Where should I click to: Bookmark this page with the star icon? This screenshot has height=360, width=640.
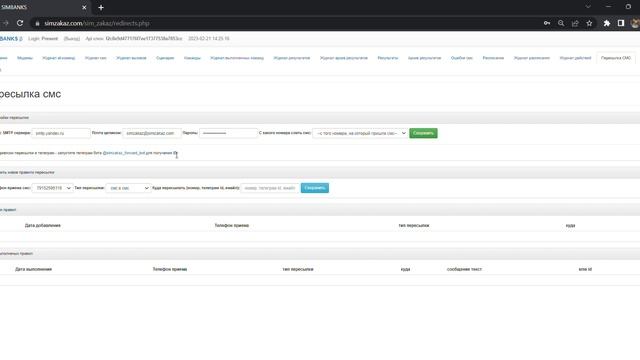(589, 23)
